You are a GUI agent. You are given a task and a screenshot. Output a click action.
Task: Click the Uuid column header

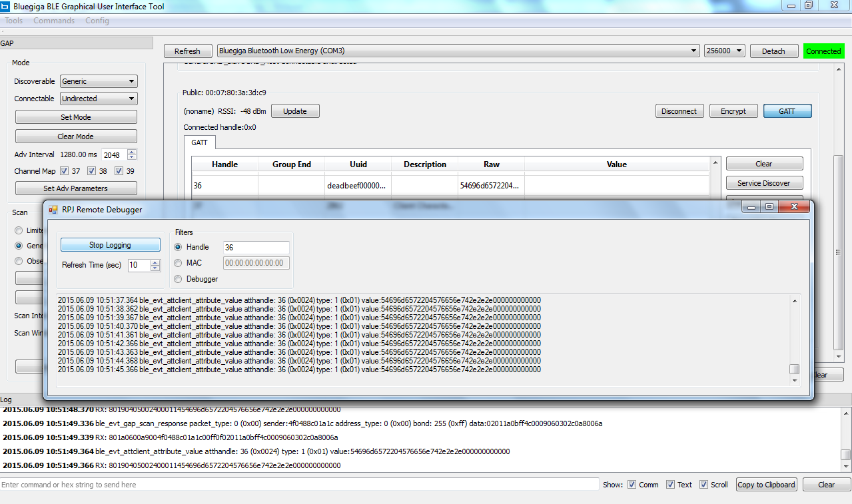[x=358, y=164]
